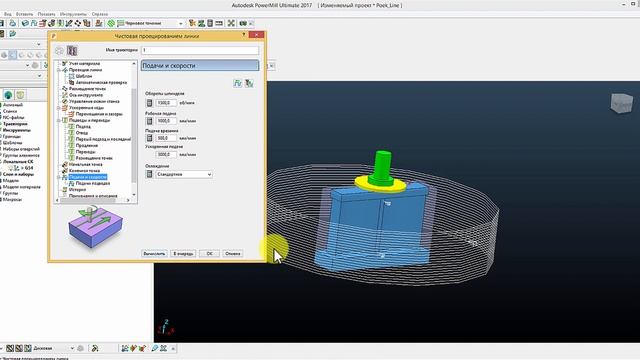Screen dimensions: 640x360
Task: Click the В очередь button
Action: 183,253
